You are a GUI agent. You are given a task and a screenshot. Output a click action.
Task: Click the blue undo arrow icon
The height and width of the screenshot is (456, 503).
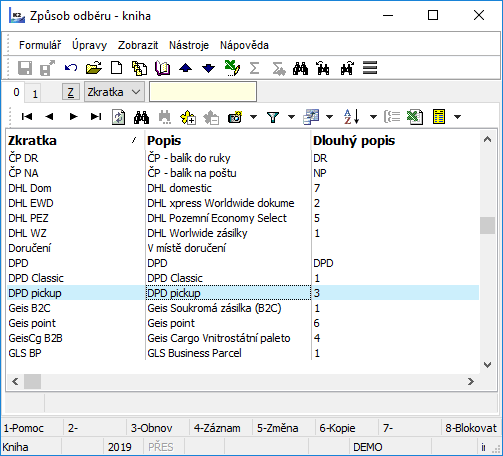71,68
